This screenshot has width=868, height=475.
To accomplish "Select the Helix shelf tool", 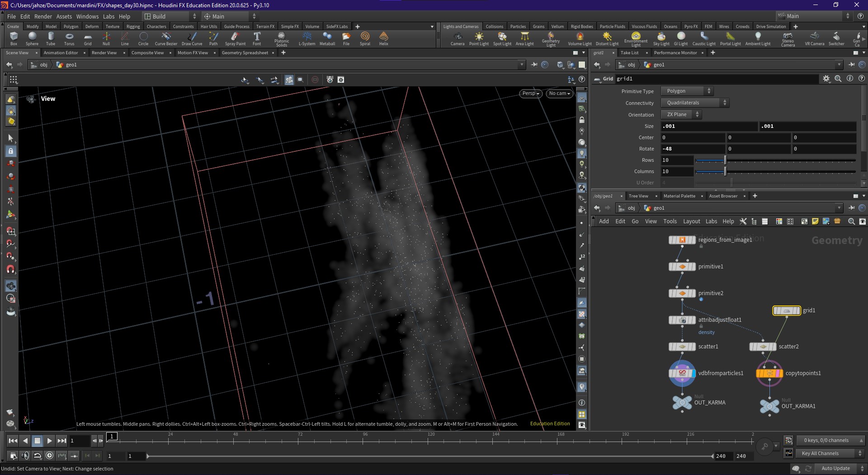I will pyautogui.click(x=384, y=39).
